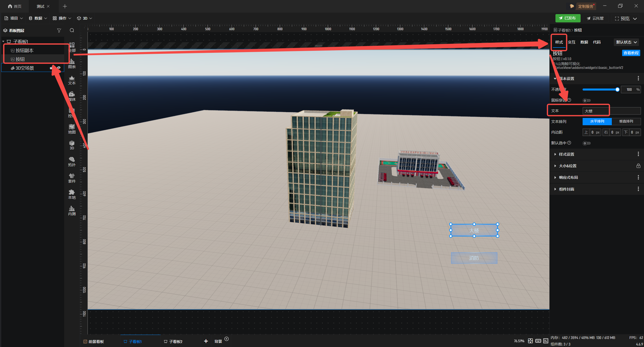The width and height of the screenshot is (644, 347).
Task: Open the 默认状态 state dropdown
Action: tap(626, 42)
